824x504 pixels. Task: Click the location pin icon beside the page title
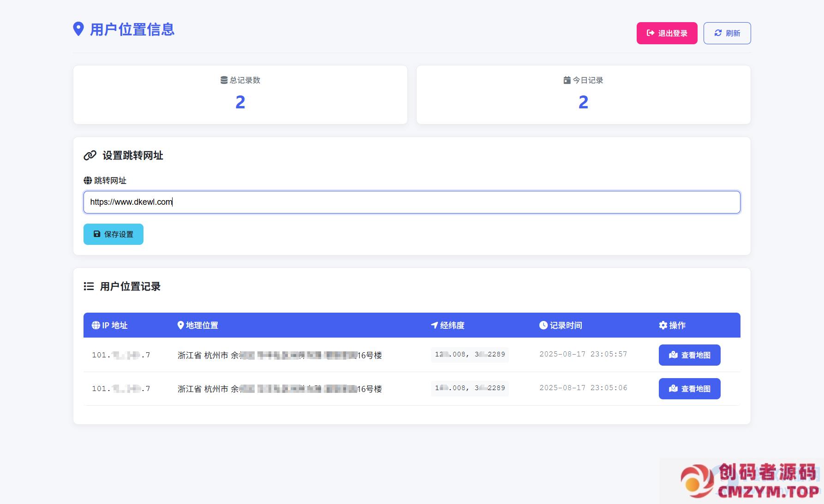point(78,29)
